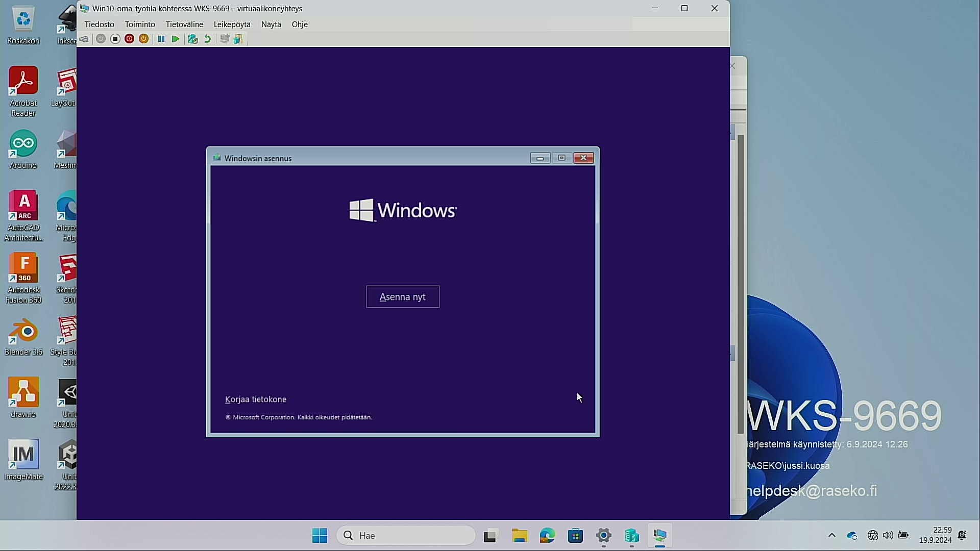Image resolution: width=980 pixels, height=551 pixels.
Task: Click the Korjaa tietokone link
Action: [x=256, y=399]
